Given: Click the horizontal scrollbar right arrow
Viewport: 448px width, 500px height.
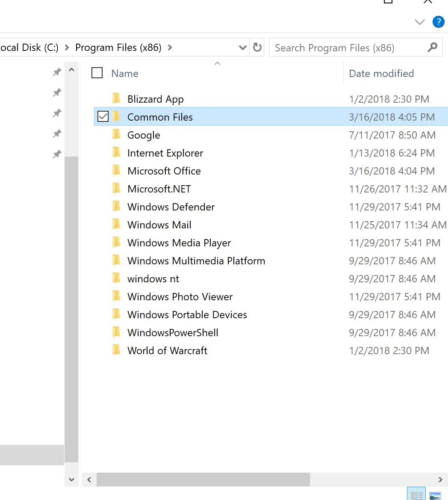Looking at the screenshot, I should 440,479.
